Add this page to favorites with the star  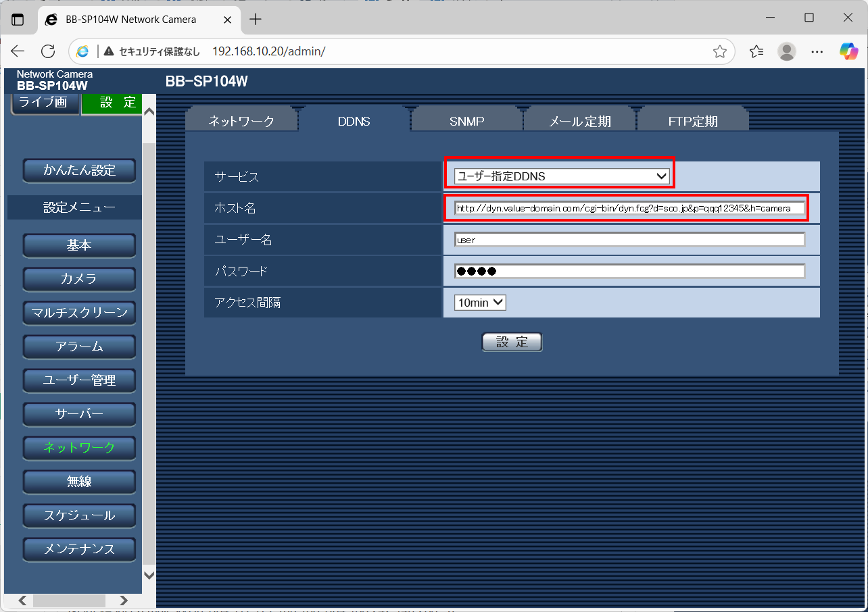coord(719,51)
